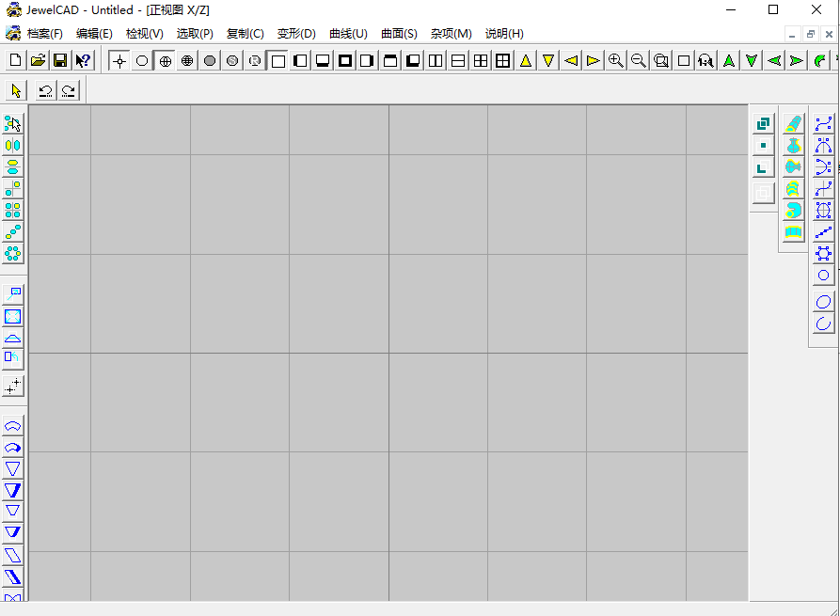Click the New file icon
840x616 pixels.
coord(15,61)
